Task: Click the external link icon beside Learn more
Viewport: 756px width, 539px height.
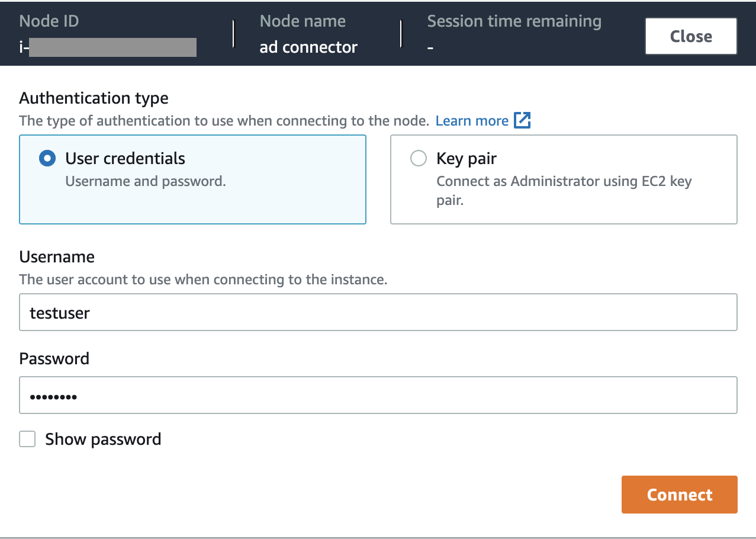Action: (x=522, y=120)
